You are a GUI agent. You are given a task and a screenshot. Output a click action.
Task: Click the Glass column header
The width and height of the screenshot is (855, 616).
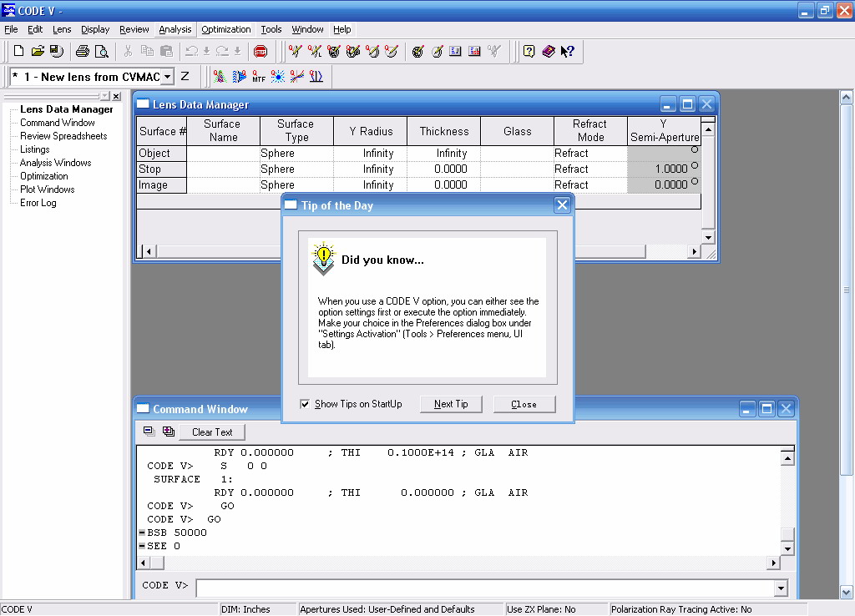(x=517, y=131)
